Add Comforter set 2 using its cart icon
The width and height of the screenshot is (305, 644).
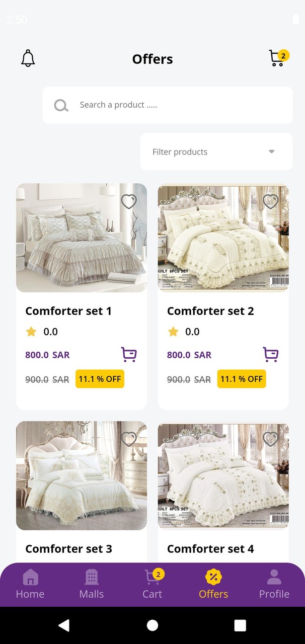(x=271, y=354)
